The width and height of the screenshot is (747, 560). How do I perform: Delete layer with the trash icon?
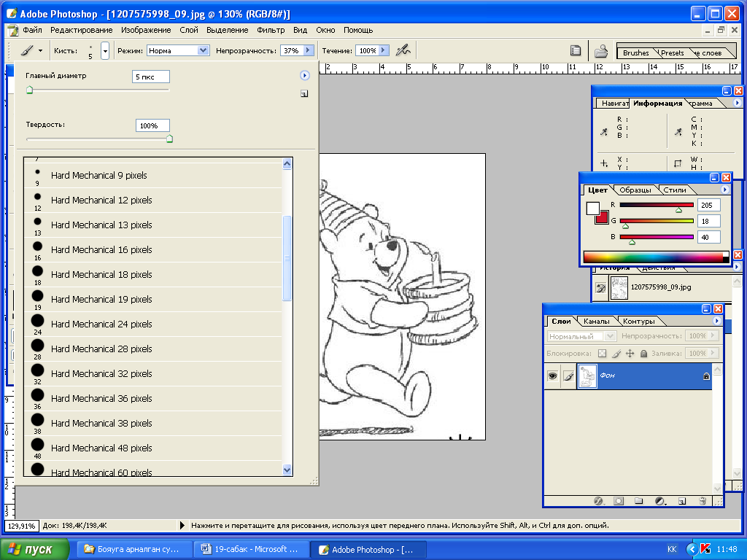tap(703, 501)
